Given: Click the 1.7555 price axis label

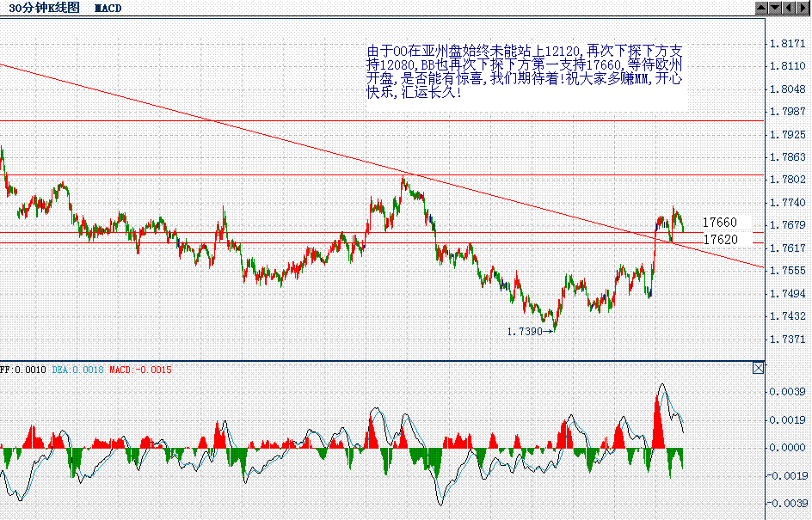Looking at the screenshot, I should (787, 271).
